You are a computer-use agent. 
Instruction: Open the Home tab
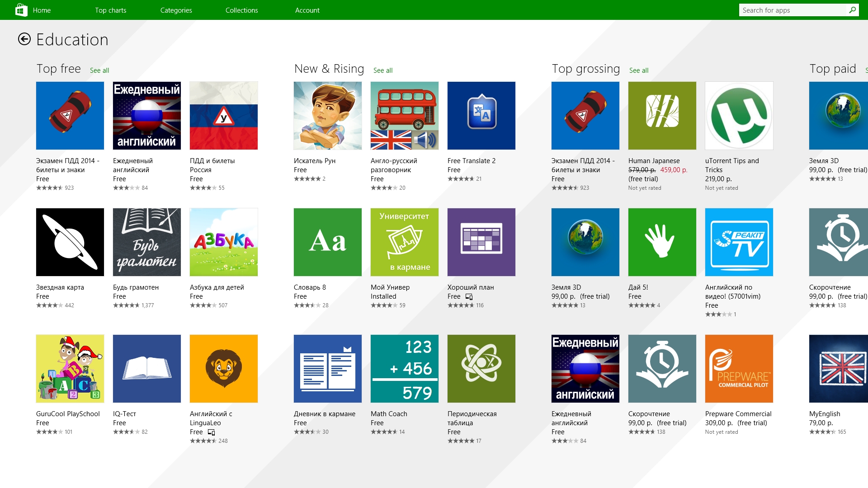(42, 10)
